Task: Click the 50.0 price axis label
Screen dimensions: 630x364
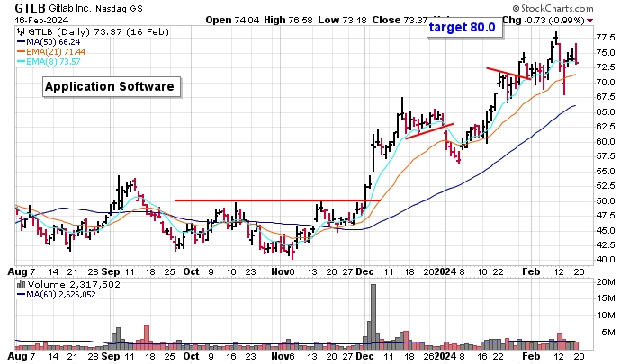Action: [x=606, y=201]
